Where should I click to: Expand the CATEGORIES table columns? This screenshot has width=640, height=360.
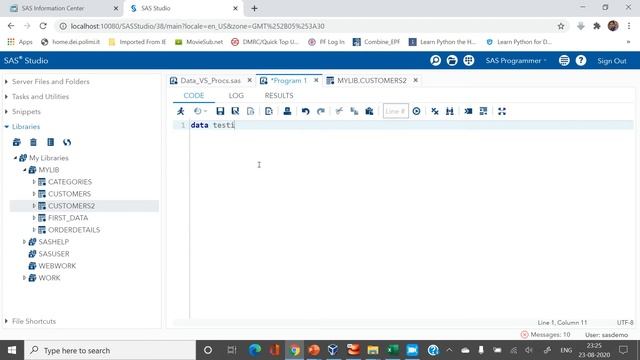(x=34, y=182)
